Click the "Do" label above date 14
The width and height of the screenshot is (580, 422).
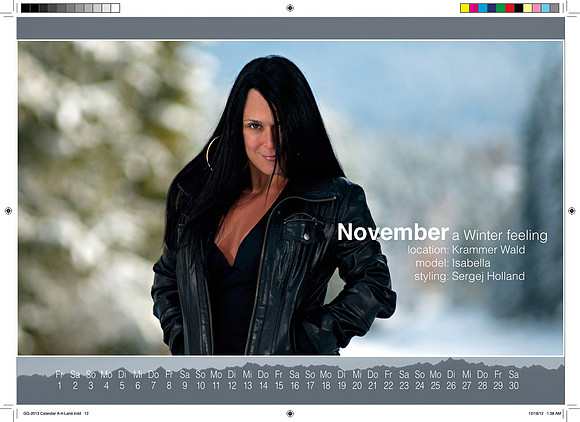(263, 374)
